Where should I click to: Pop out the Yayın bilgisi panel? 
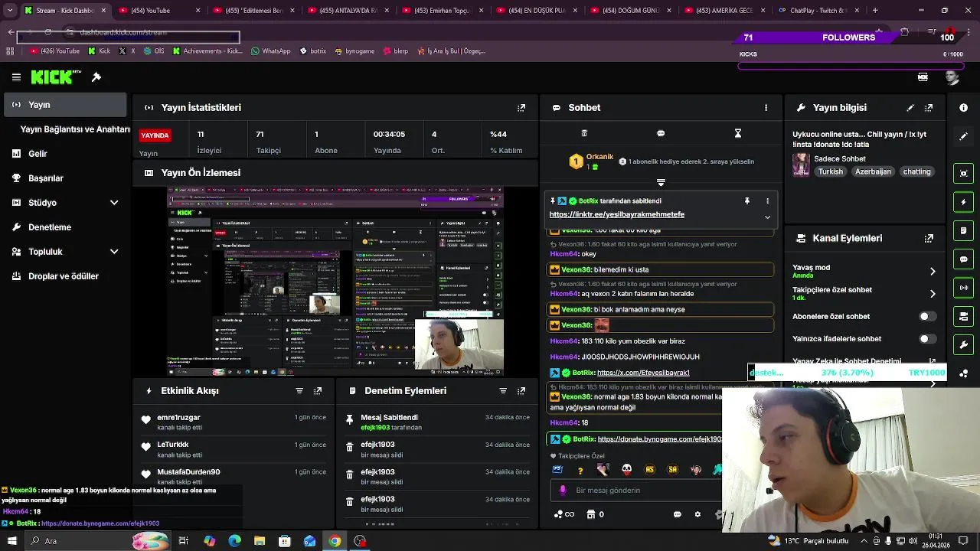[x=929, y=108]
